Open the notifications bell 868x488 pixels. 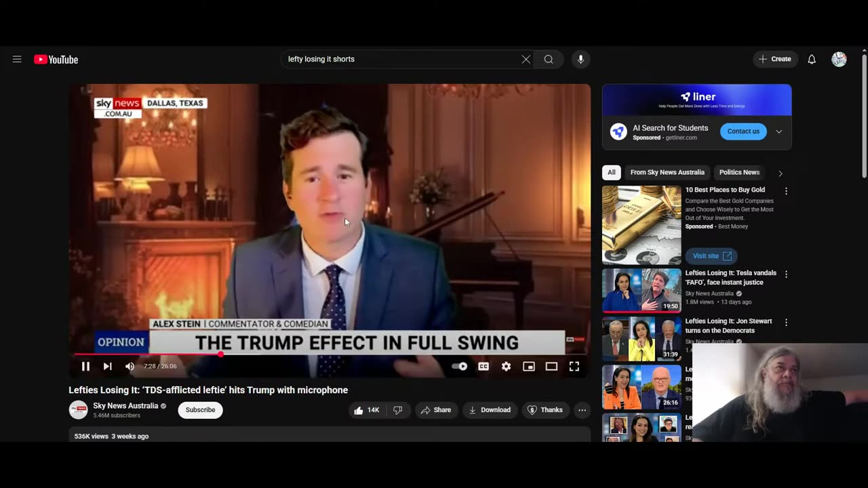pyautogui.click(x=812, y=60)
